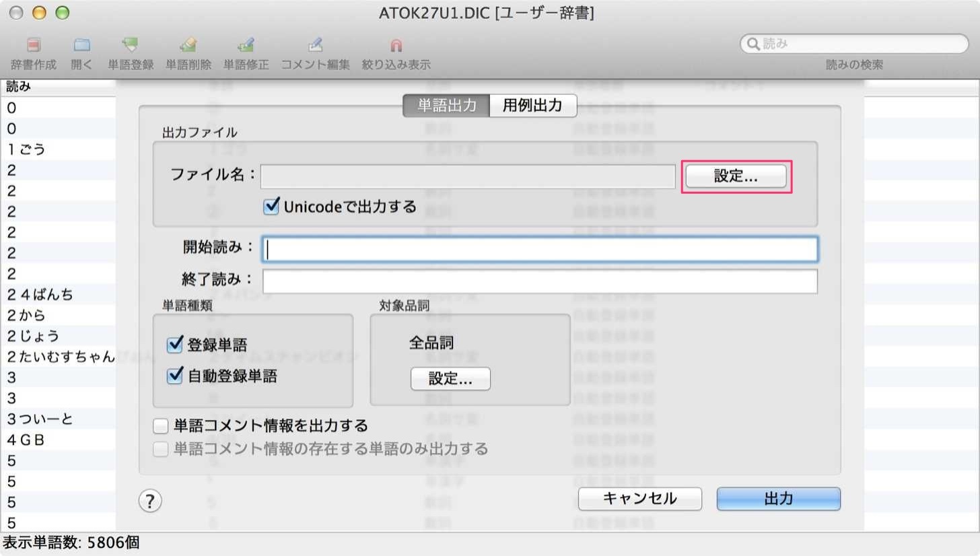Select the 4GB row
Image resolution: width=980 pixels, height=556 pixels.
(x=58, y=440)
